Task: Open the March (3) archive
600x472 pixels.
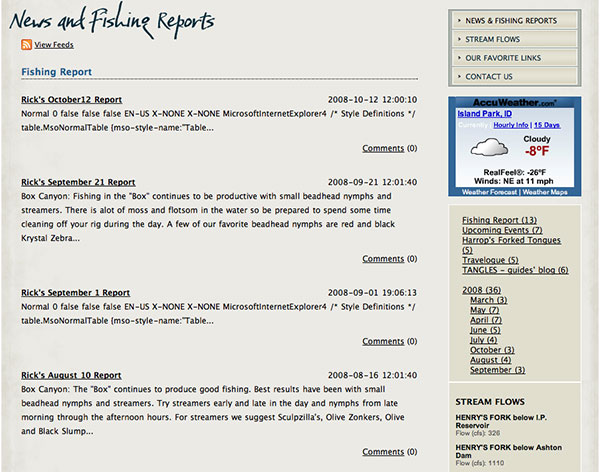Action: coord(489,300)
